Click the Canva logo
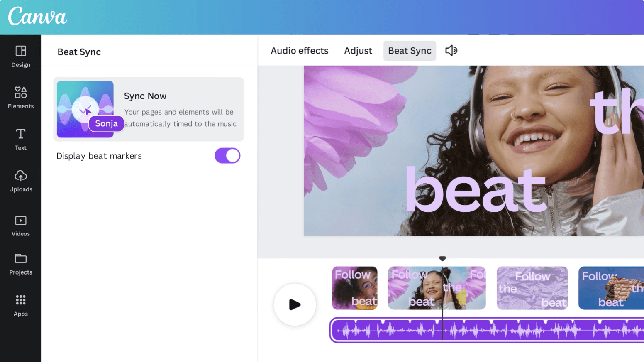 37,17
